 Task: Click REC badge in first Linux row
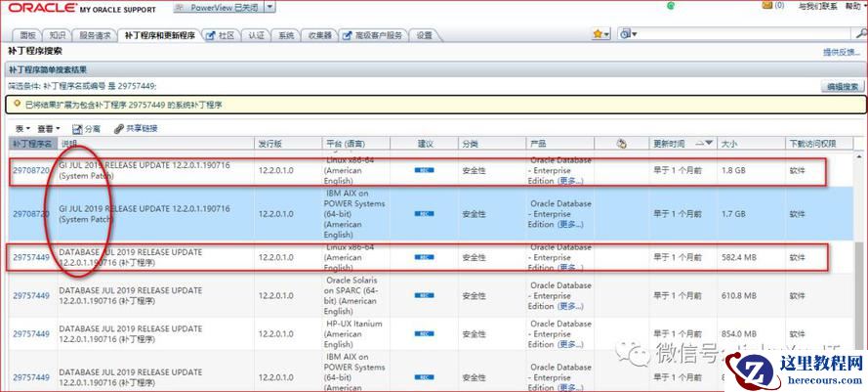pyautogui.click(x=425, y=172)
